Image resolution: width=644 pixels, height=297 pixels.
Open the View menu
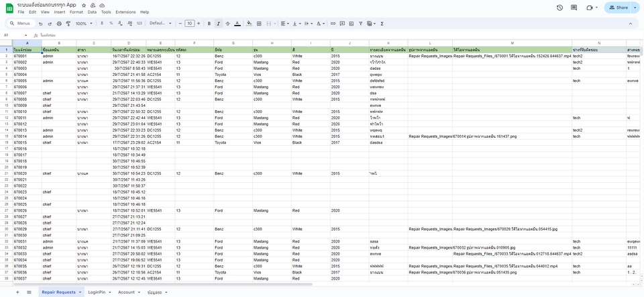[45, 12]
